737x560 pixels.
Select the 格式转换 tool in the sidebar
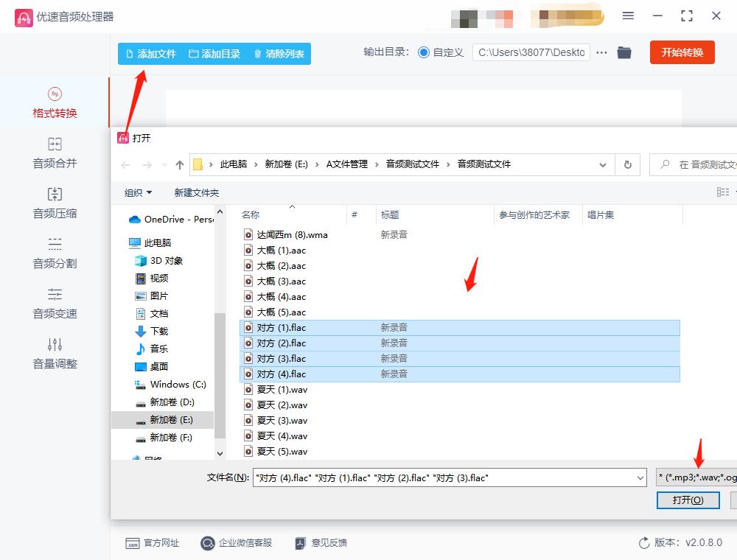(53, 103)
